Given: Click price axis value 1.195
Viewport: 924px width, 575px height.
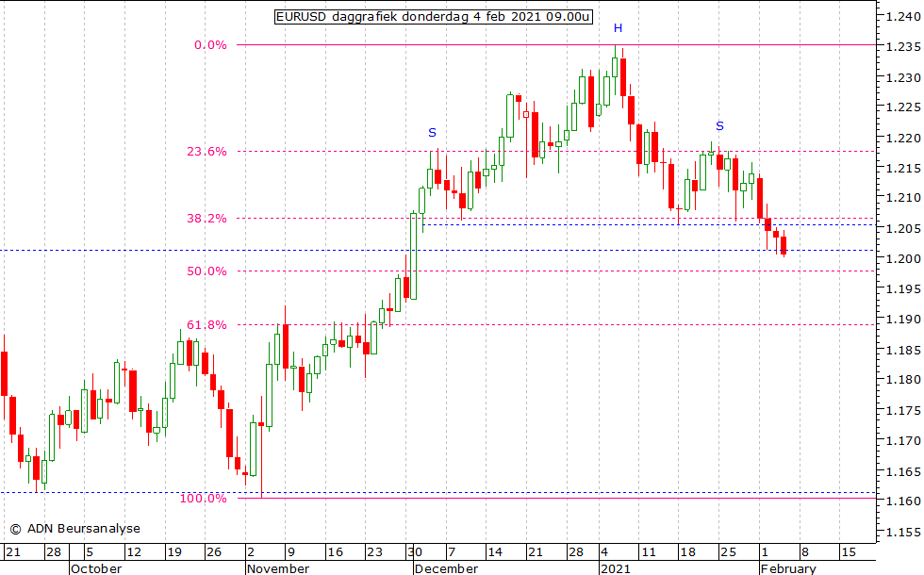Looking at the screenshot, I should [x=904, y=288].
